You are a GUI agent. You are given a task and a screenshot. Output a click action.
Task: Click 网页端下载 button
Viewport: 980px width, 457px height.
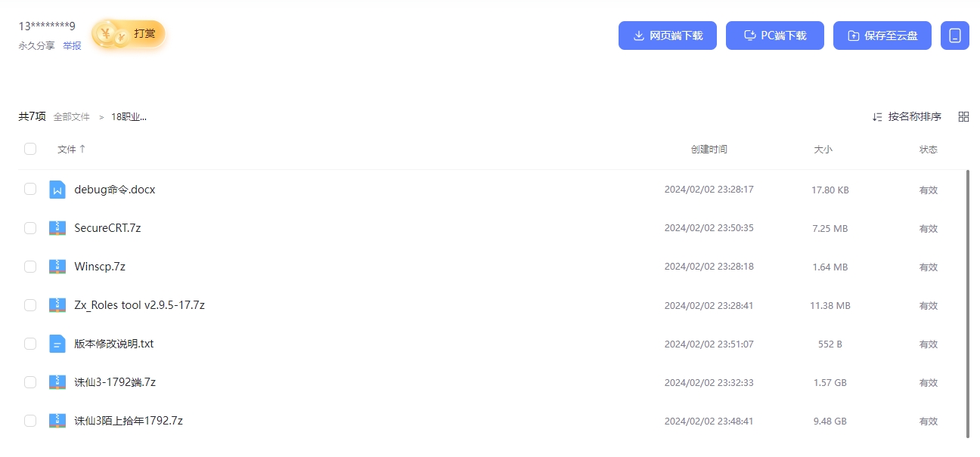tap(668, 36)
